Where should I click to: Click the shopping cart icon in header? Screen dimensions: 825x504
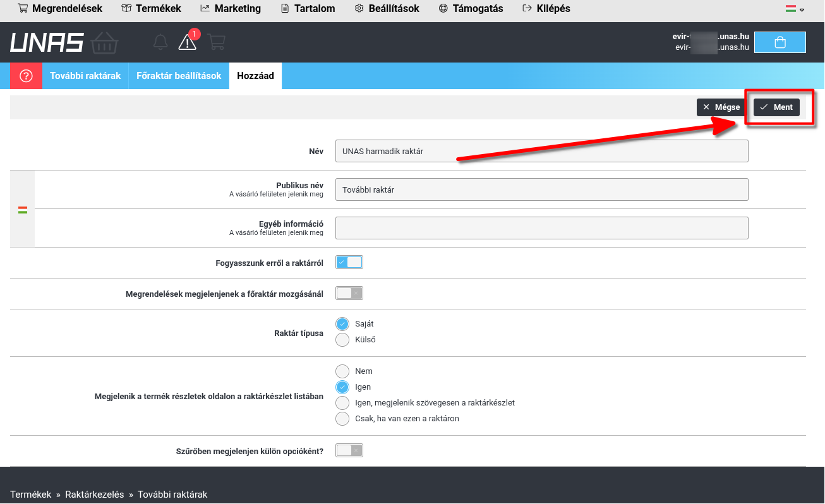(217, 42)
